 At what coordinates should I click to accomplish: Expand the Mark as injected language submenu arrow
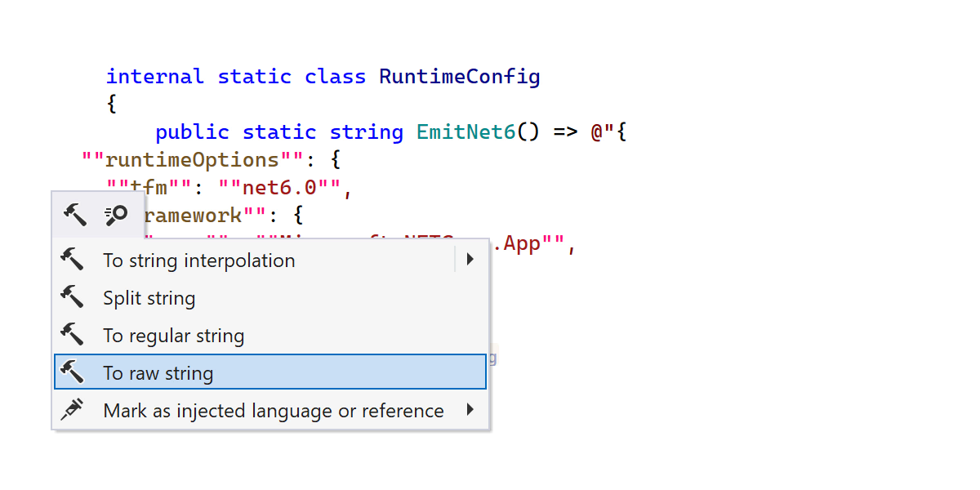[x=470, y=411]
